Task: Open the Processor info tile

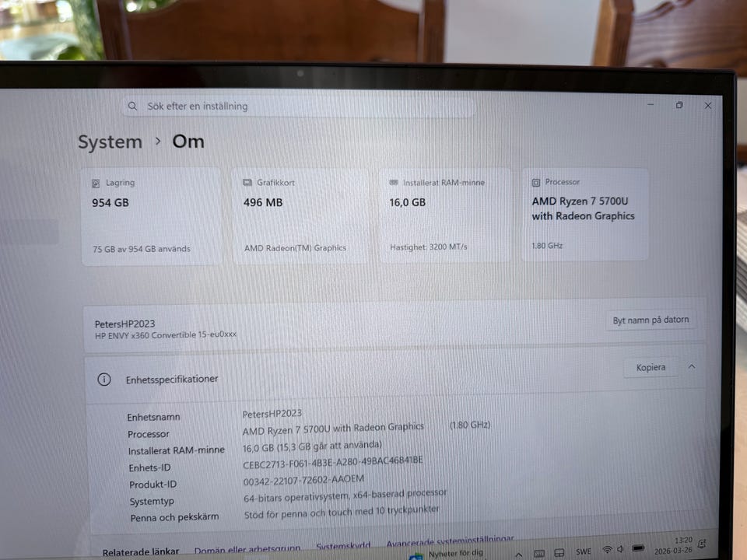Action: (x=585, y=214)
